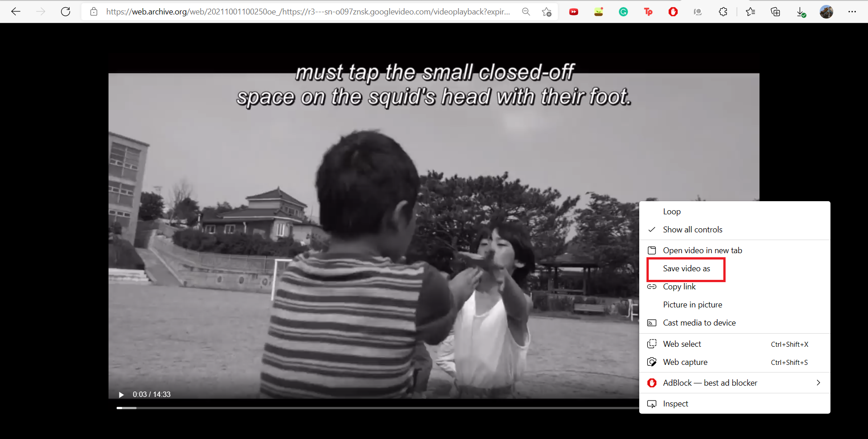Screen dimensions: 868x439
Task: Open AdBlock — best ad blocker entry
Action: 735,383
